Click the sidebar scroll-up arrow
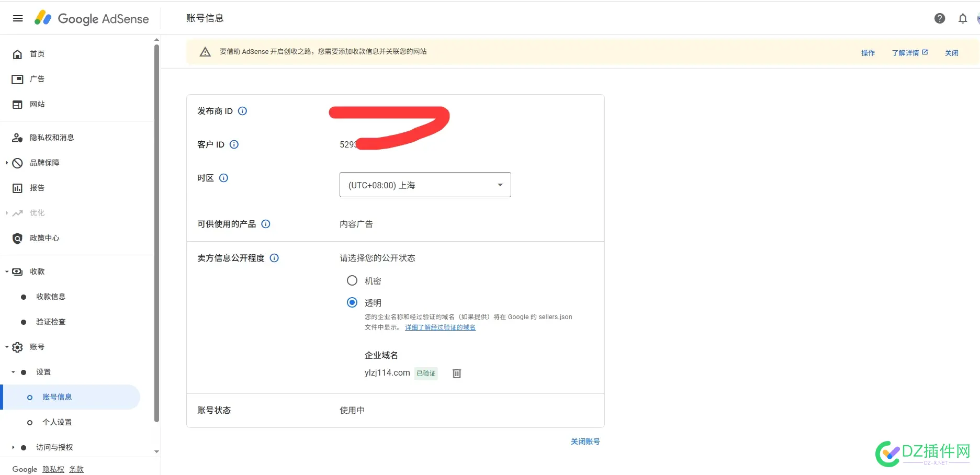The height and width of the screenshot is (475, 980). coord(156,40)
